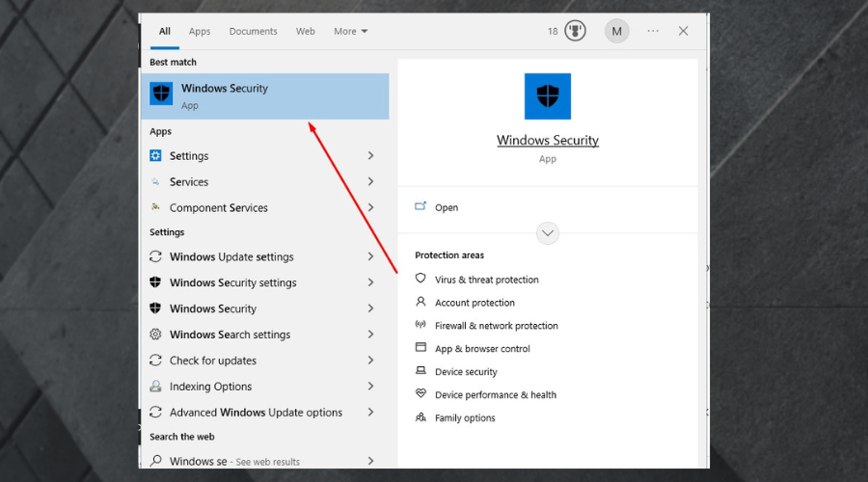868x482 pixels.
Task: Expand actions with the circular chevron button
Action: coord(548,233)
